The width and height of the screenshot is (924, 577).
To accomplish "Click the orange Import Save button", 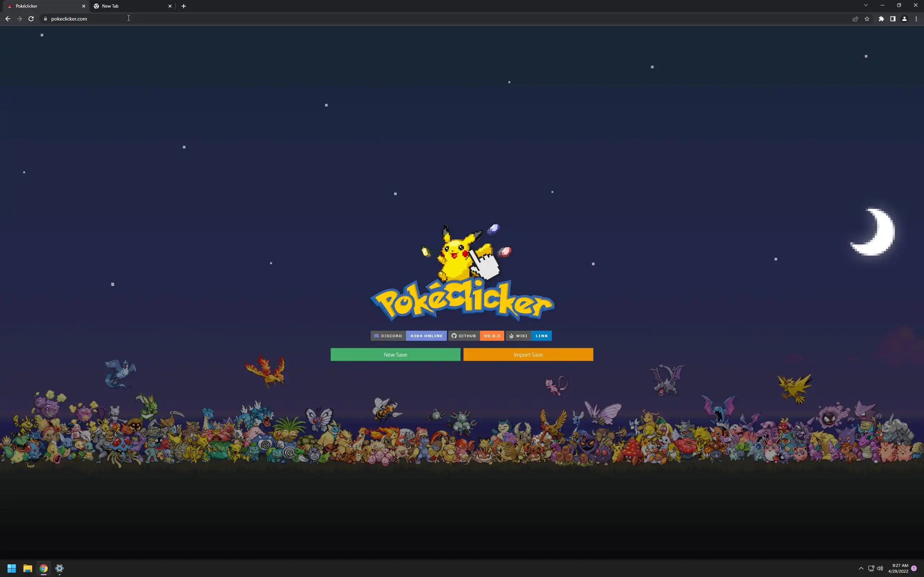I will pos(528,354).
